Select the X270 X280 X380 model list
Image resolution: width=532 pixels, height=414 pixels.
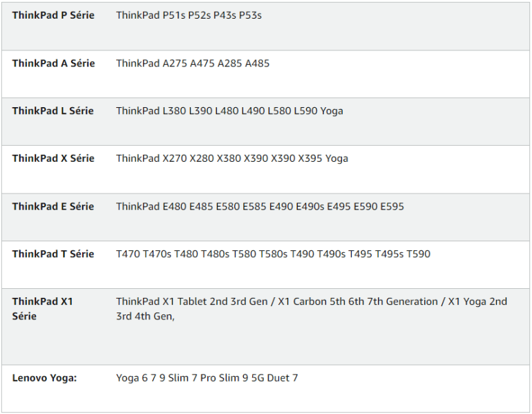(x=232, y=158)
